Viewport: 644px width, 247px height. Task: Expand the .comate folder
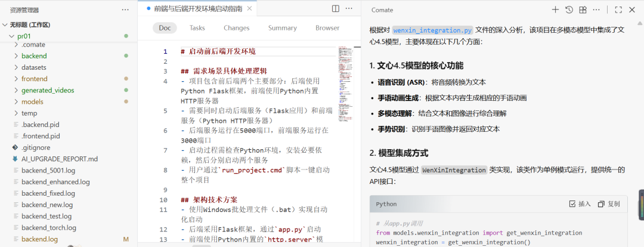coord(16,44)
